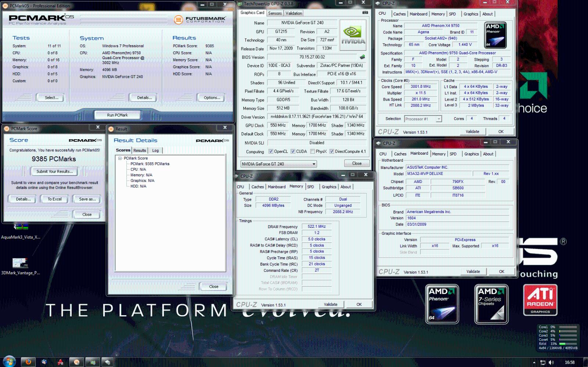Select the 'PCMark: 9385 PCMarks' tree row
Image resolution: width=588 pixels, height=367 pixels.
[x=150, y=164]
